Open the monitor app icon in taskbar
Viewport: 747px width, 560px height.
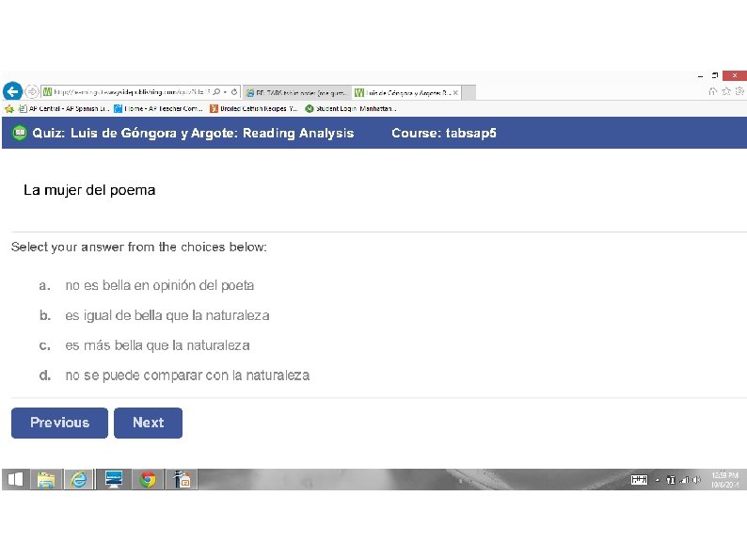(114, 479)
